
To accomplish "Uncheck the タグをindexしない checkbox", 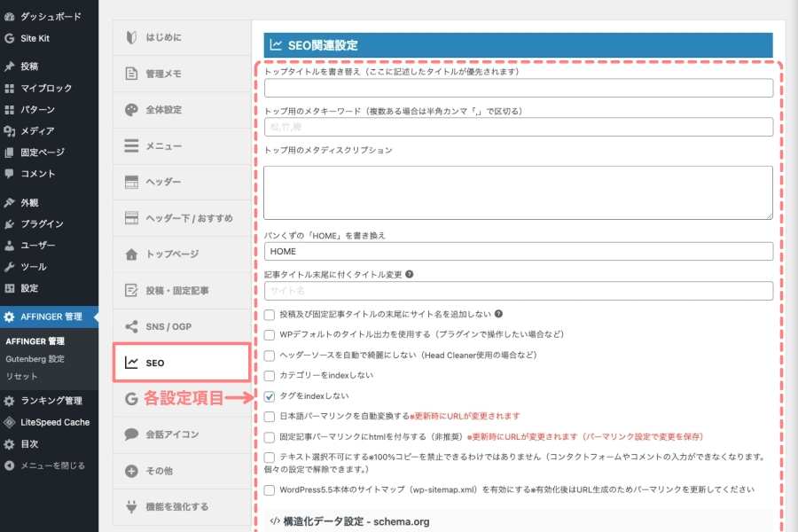I will 268,395.
